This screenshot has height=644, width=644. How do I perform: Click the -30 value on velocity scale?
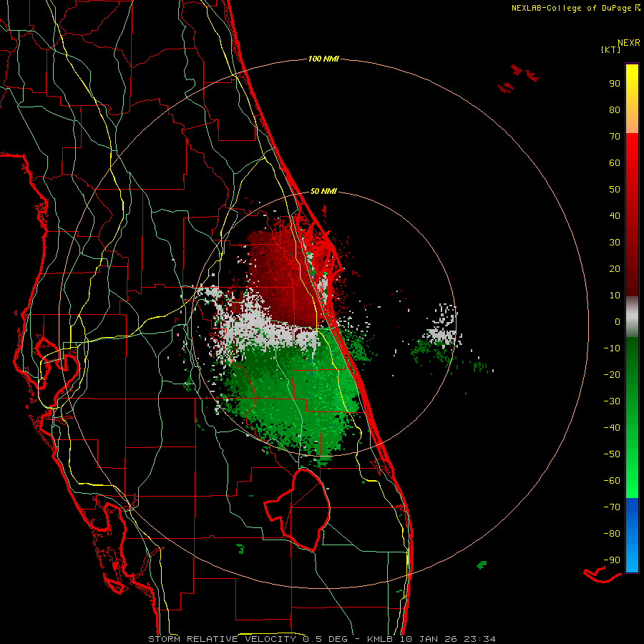click(x=612, y=401)
